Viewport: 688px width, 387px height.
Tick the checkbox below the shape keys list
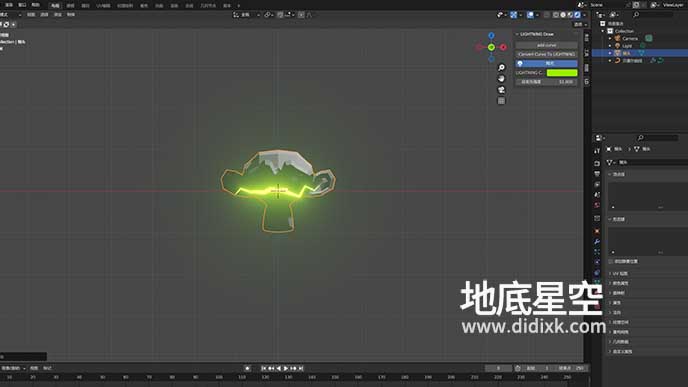[611, 262]
